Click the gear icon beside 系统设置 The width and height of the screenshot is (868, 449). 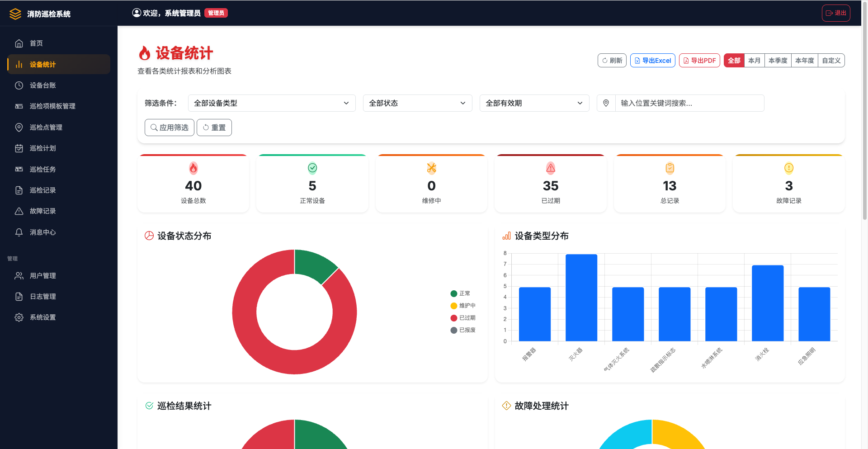tap(19, 317)
